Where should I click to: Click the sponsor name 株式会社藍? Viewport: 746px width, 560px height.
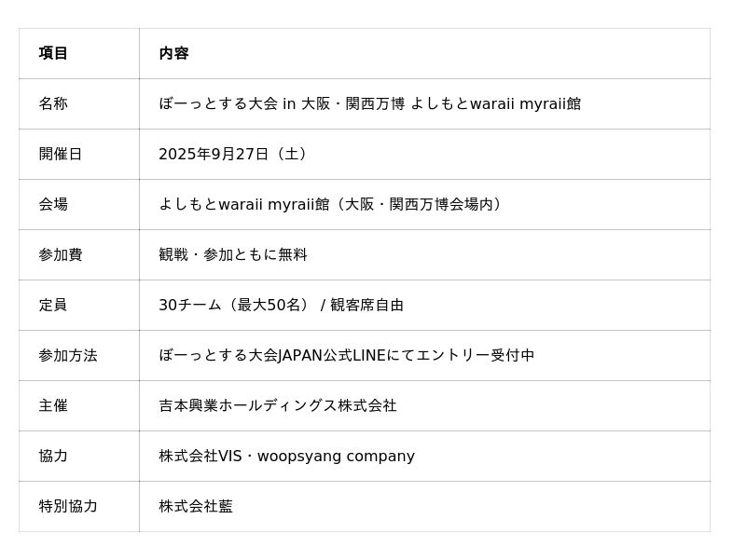(196, 507)
